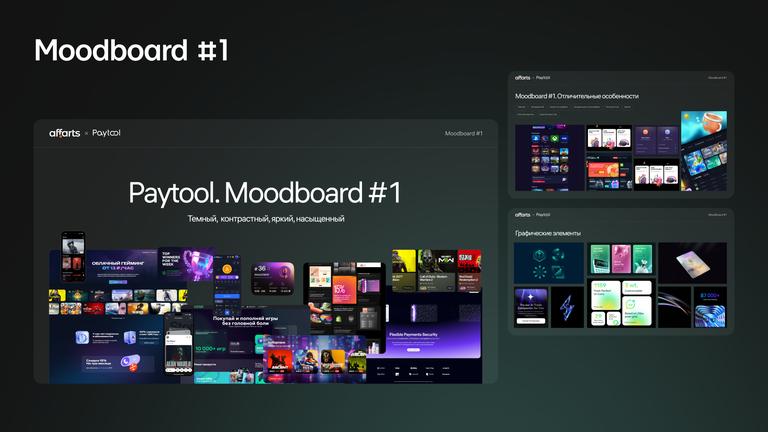Viewport: 768px width, 432px height.
Task: Click the "Облачный гейминг" website screenshot
Action: (x=110, y=266)
